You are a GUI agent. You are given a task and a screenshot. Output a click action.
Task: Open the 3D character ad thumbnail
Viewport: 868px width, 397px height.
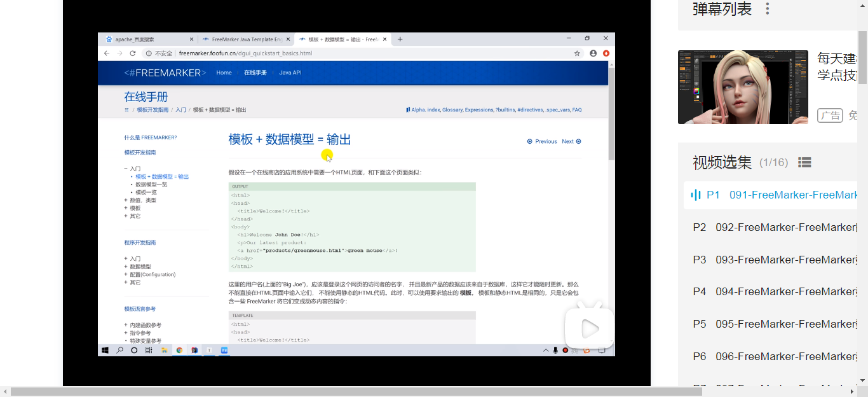(x=743, y=87)
